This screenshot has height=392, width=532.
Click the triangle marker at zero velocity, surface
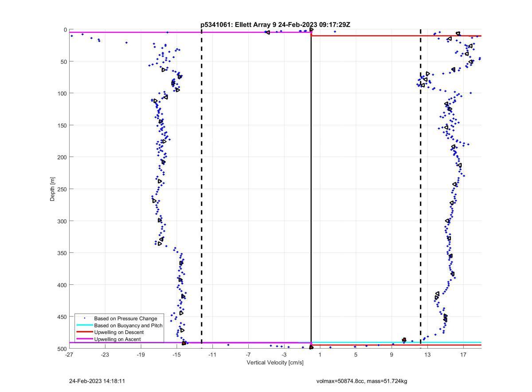click(x=311, y=30)
